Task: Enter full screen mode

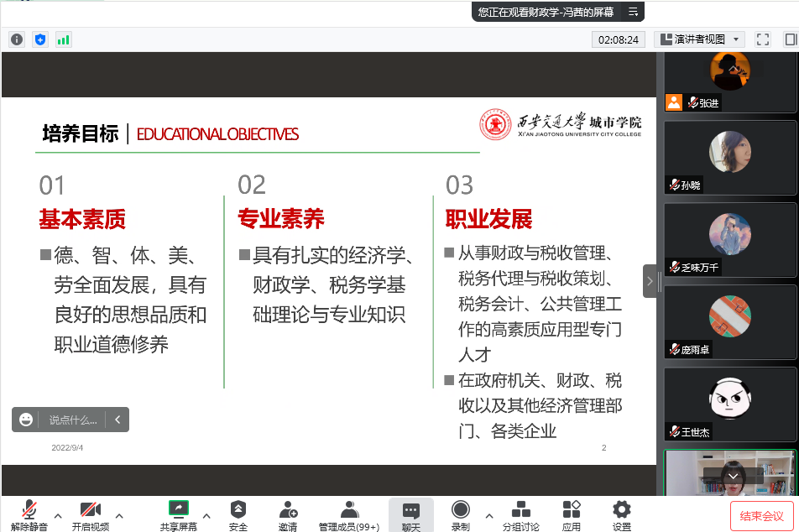Action: [762, 39]
